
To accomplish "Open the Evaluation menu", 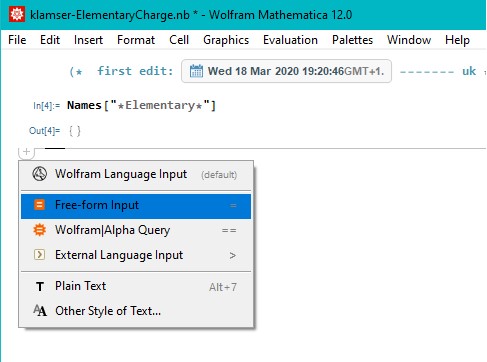I will click(290, 40).
